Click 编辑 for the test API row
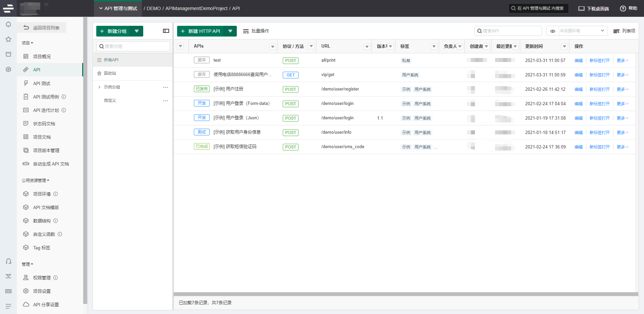This screenshot has width=644, height=314. pyautogui.click(x=579, y=61)
